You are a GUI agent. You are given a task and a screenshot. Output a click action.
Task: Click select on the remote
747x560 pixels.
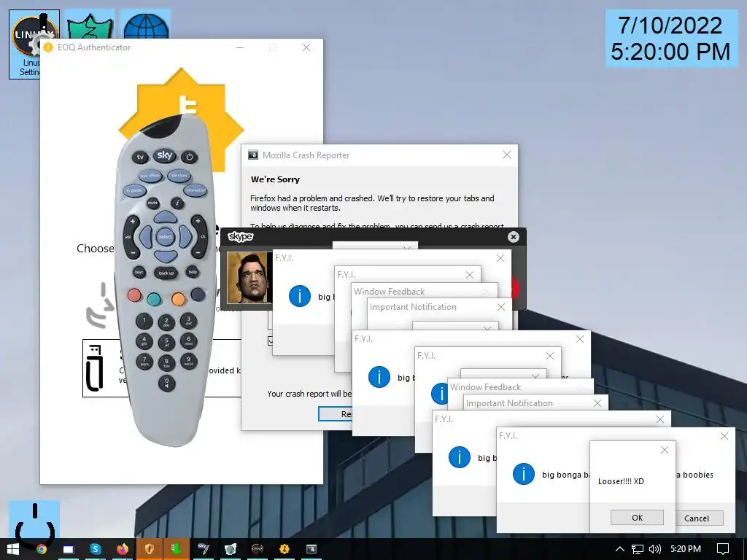pos(166,237)
